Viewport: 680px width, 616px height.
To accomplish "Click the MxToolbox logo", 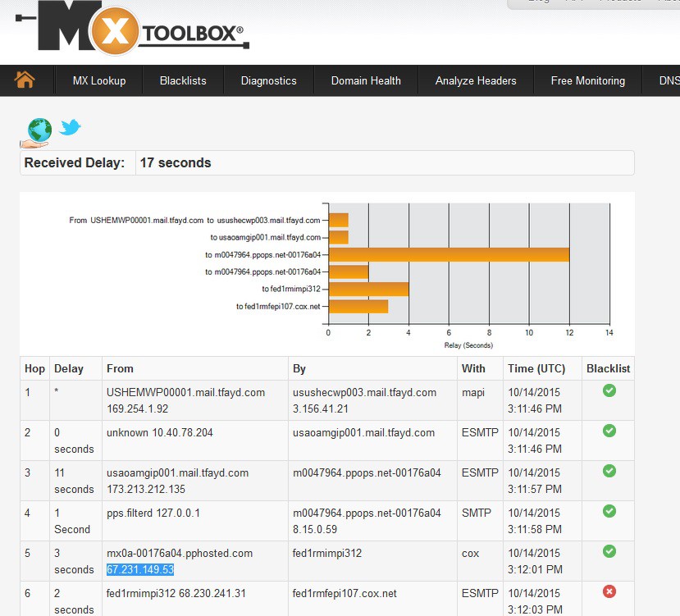I will pyautogui.click(x=132, y=29).
